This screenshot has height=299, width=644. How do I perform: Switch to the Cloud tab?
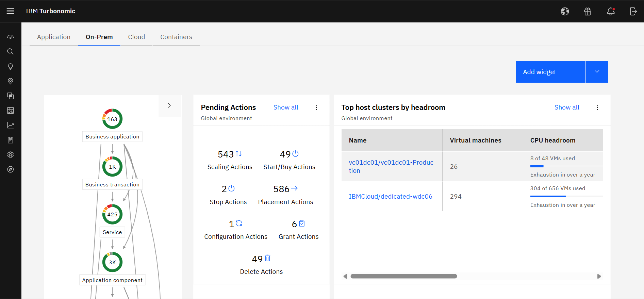coord(136,37)
